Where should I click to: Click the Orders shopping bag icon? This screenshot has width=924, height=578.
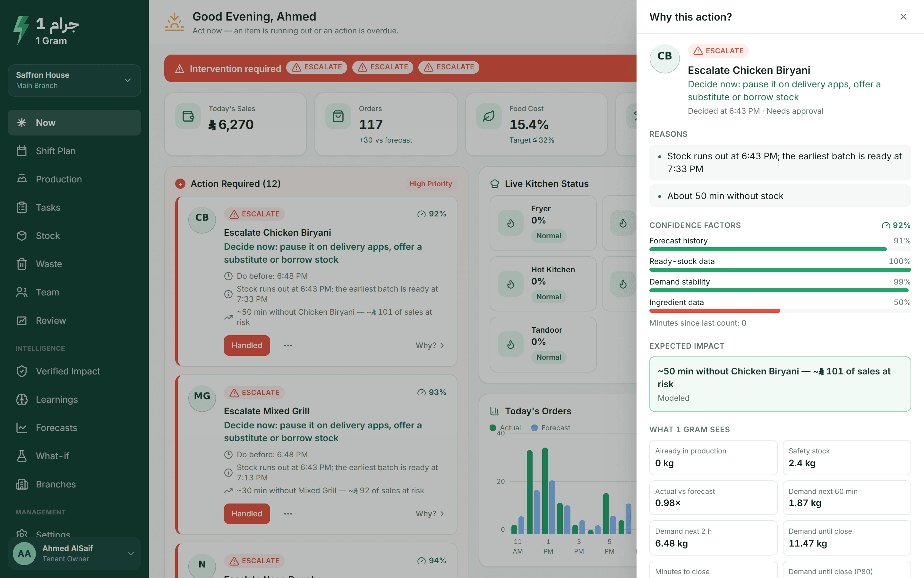click(338, 116)
